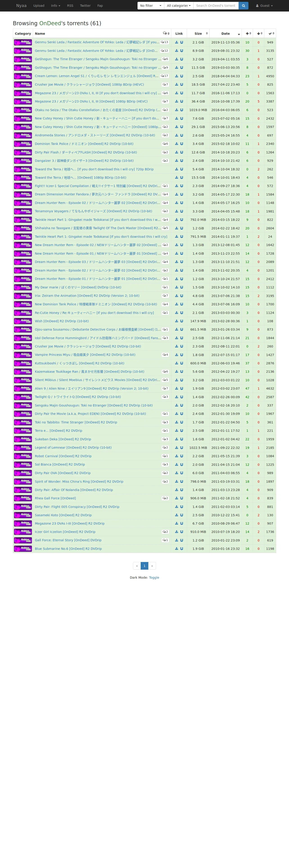Viewport: 289px width, 868px height.
Task: Click the 1019.0 MiB size cell
Action: pyautogui.click(x=198, y=110)
